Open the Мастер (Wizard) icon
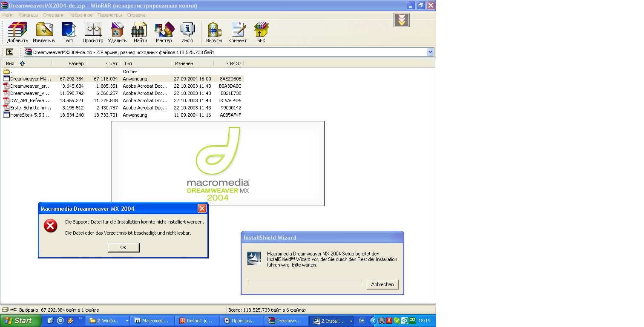Screen dimensions: 644x327 [x=164, y=32]
